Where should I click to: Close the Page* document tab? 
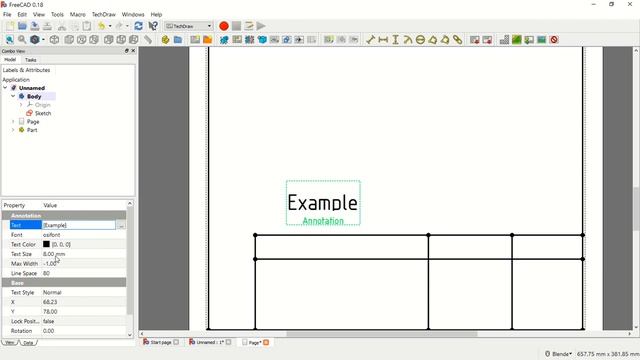tap(266, 342)
